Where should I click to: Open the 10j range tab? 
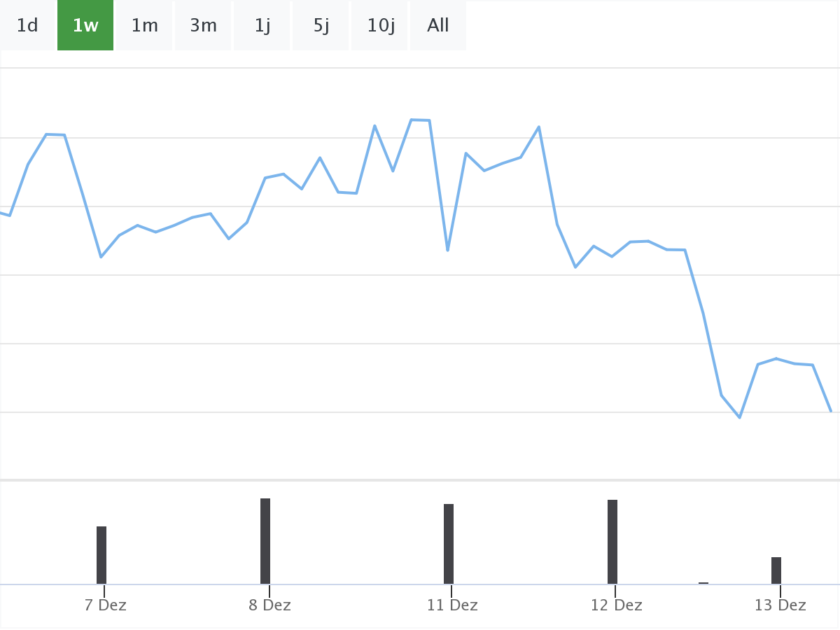pyautogui.click(x=381, y=26)
